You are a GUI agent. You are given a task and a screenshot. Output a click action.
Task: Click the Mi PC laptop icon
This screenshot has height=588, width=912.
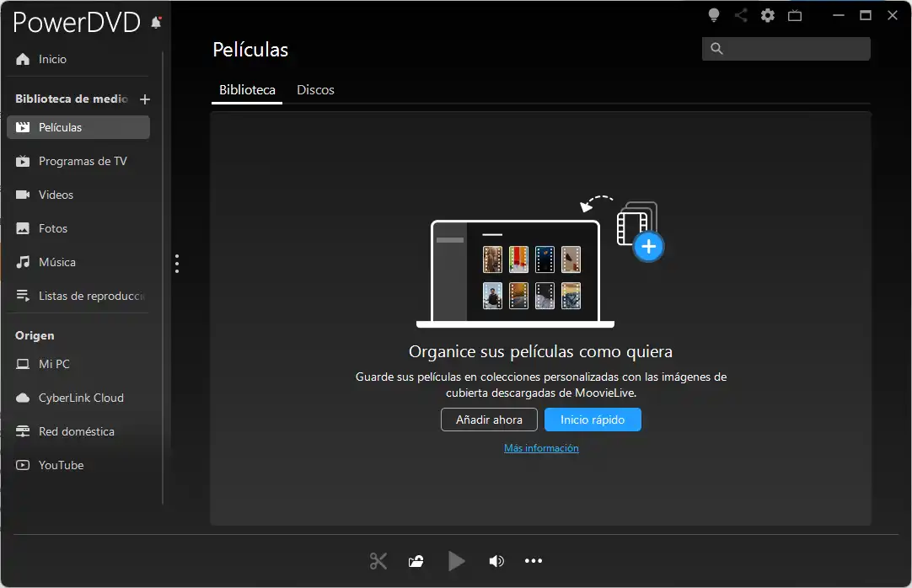pos(23,364)
